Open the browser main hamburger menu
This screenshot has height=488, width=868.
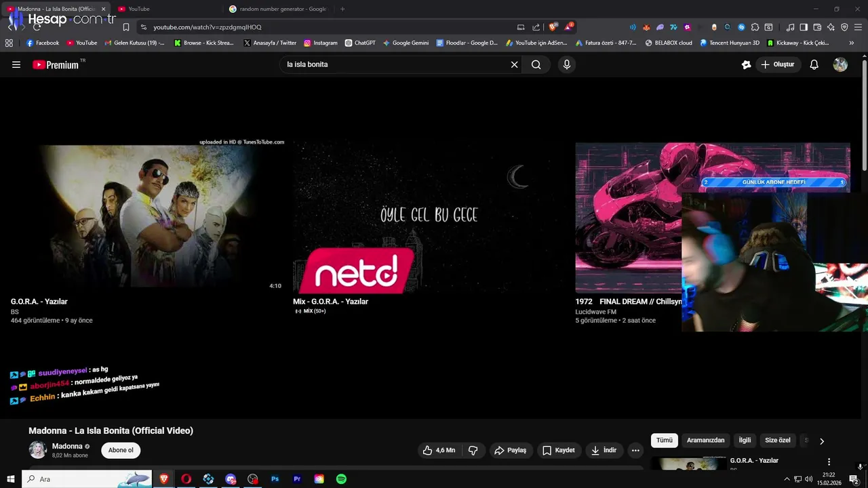point(859,27)
